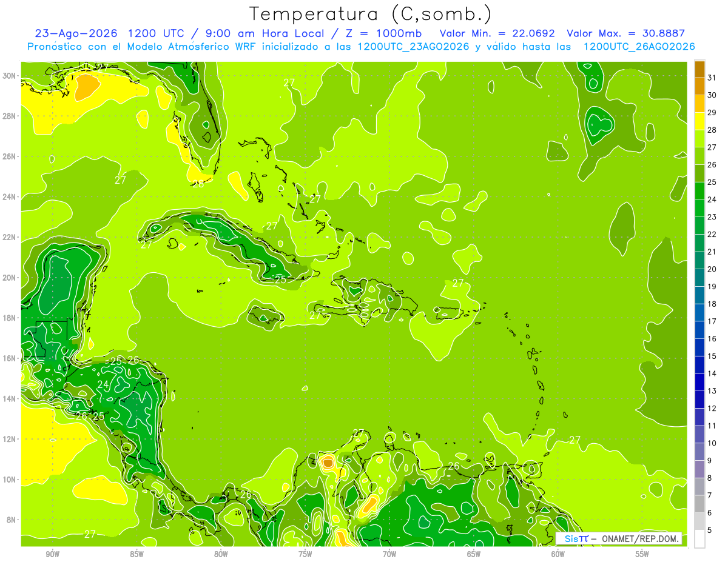
Task: Click the yellow colorbar swatch between 28 and 29
Action: (x=699, y=121)
